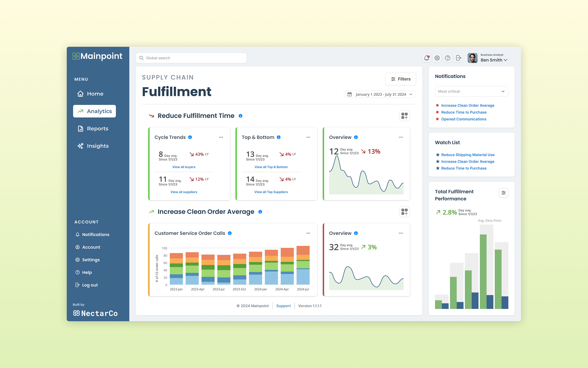The width and height of the screenshot is (588, 368).
Task: Add widget to Increase Clean Order Average section
Action: coord(404,212)
